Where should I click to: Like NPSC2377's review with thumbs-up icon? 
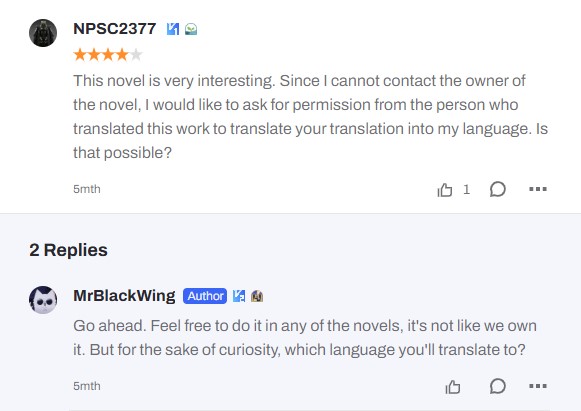tap(445, 189)
